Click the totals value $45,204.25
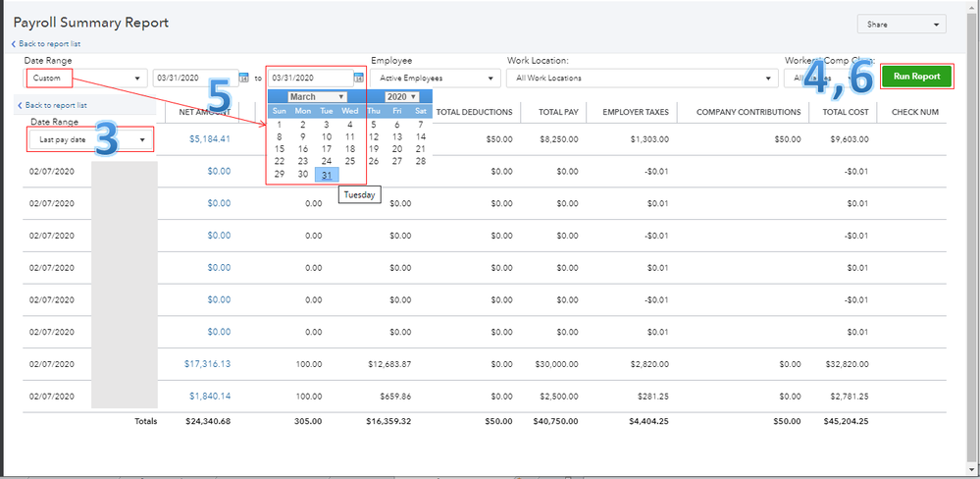Image resolution: width=980 pixels, height=479 pixels. 848,421
